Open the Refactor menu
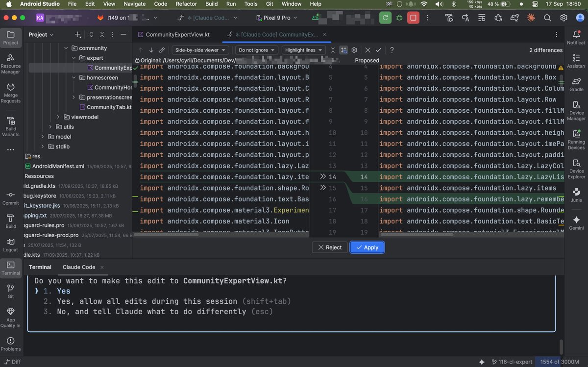The height and width of the screenshot is (367, 588). pos(186,4)
